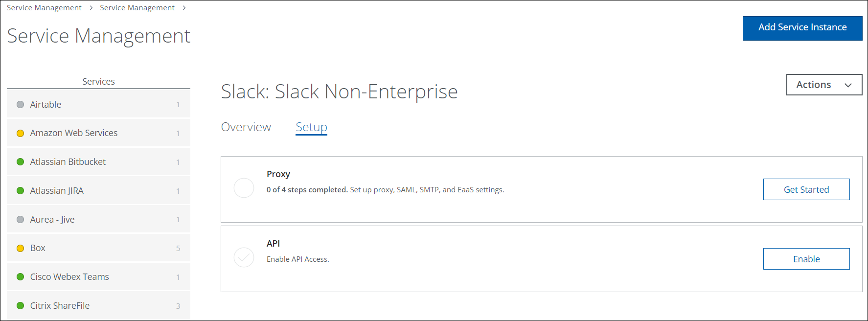Click the green status dot for Cisco Webex Teams
Screen dimensions: 868x321
[x=20, y=277]
